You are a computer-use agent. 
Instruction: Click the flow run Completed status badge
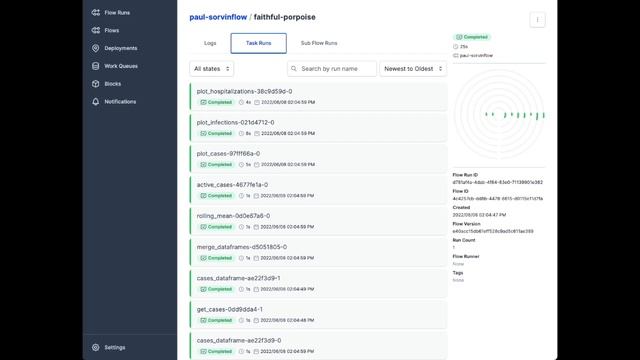[472, 37]
